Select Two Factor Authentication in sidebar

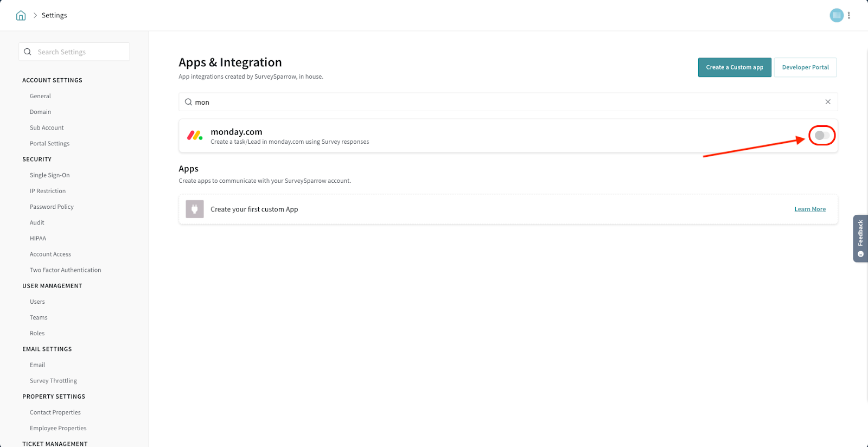click(x=65, y=270)
